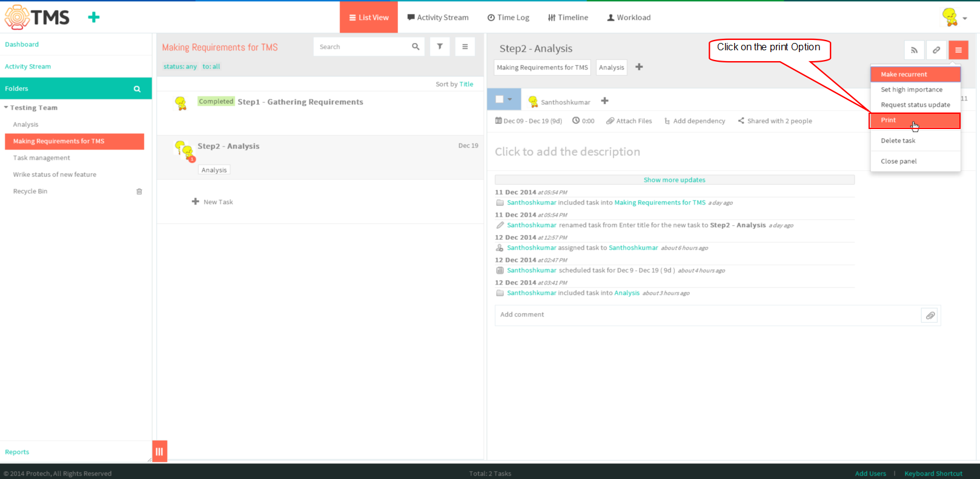980x479 pixels.
Task: Open the user avatar dropdown at top right
Action: click(954, 18)
